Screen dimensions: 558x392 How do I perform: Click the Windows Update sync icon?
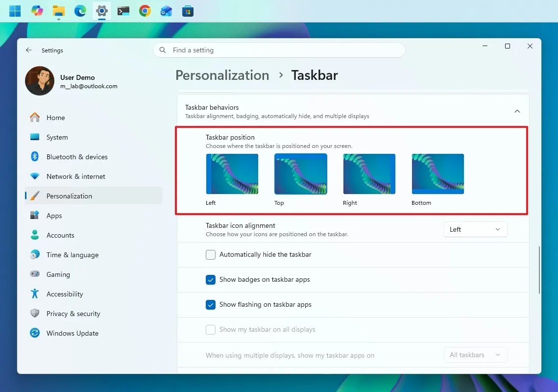[x=34, y=333]
